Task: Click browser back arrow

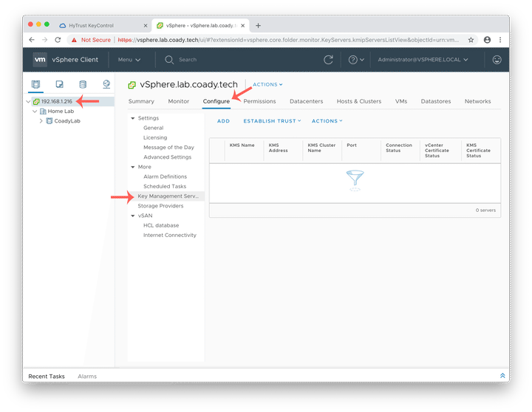Action: (32, 40)
